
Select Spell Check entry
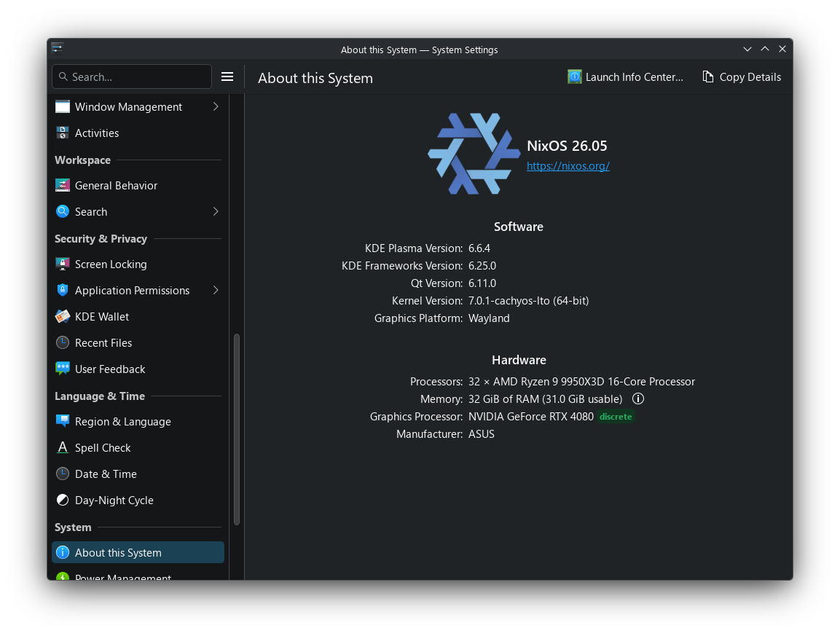click(138, 448)
